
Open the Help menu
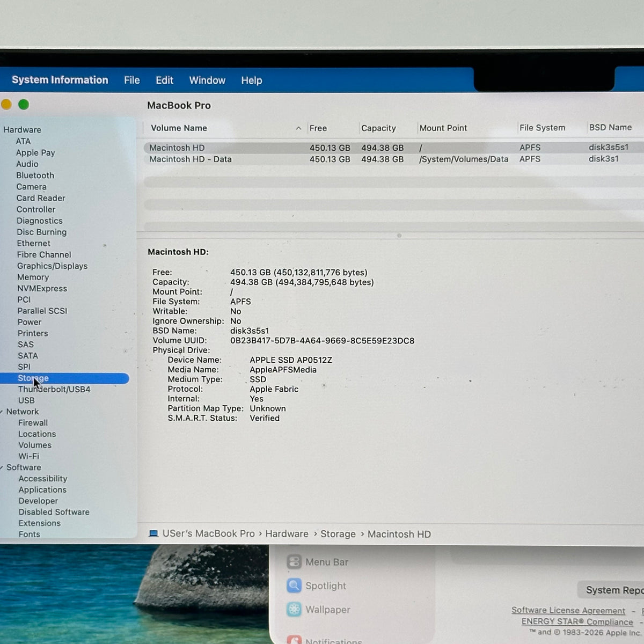[251, 80]
